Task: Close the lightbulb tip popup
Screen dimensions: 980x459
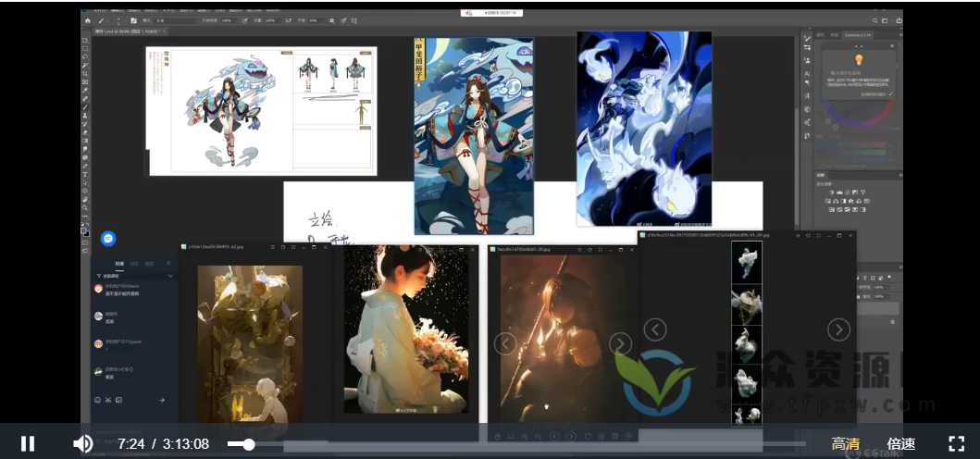Action: click(892, 45)
